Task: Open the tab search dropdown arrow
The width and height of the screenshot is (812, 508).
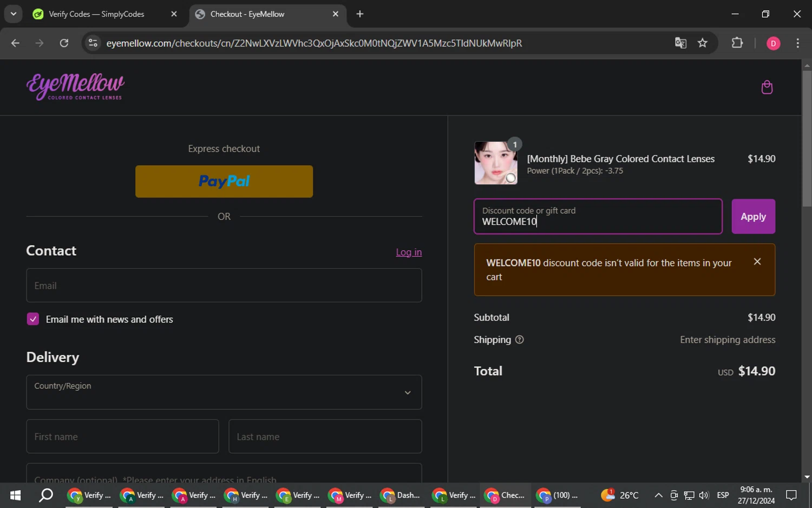Action: point(14,14)
